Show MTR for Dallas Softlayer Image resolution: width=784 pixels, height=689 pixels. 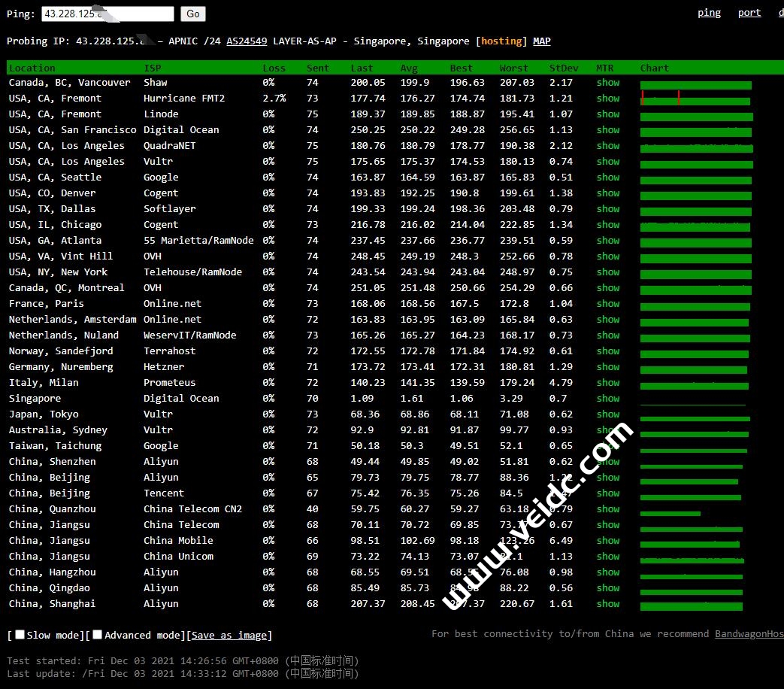click(x=608, y=208)
